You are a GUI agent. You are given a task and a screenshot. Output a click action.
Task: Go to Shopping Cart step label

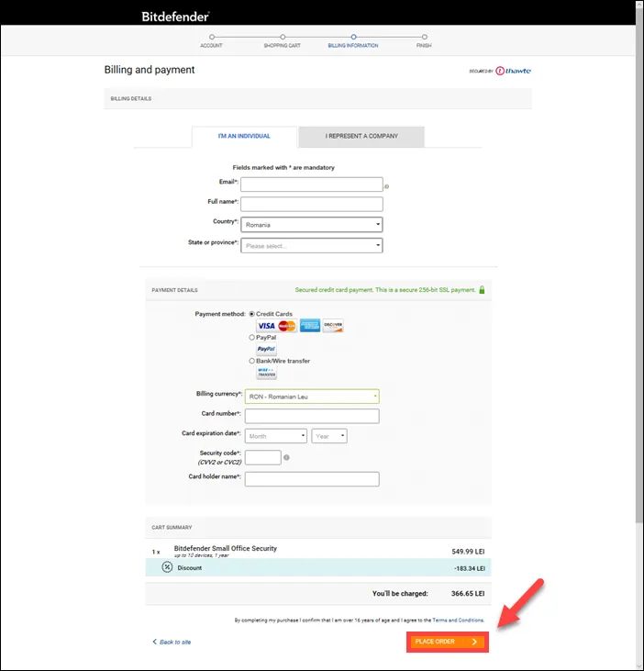coord(283,45)
